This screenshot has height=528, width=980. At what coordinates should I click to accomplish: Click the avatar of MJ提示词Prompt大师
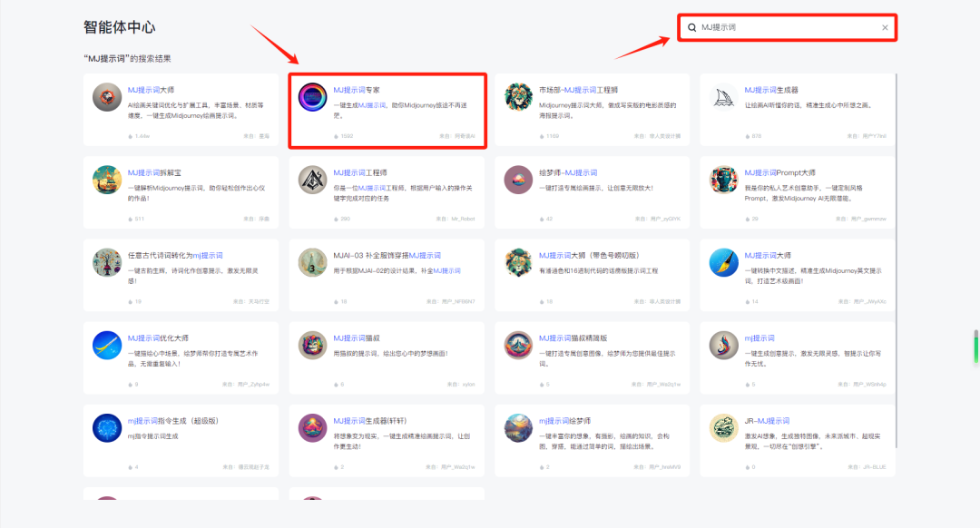tap(724, 180)
